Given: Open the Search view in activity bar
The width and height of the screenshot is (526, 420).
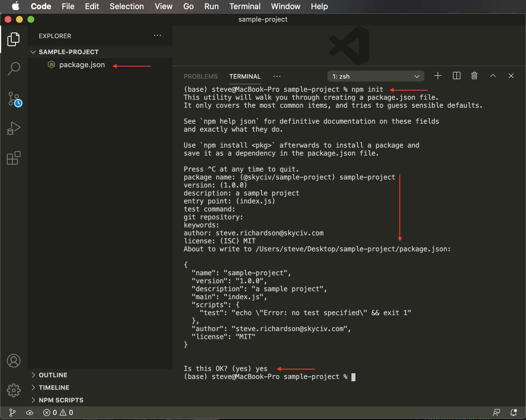Looking at the screenshot, I should click(14, 69).
